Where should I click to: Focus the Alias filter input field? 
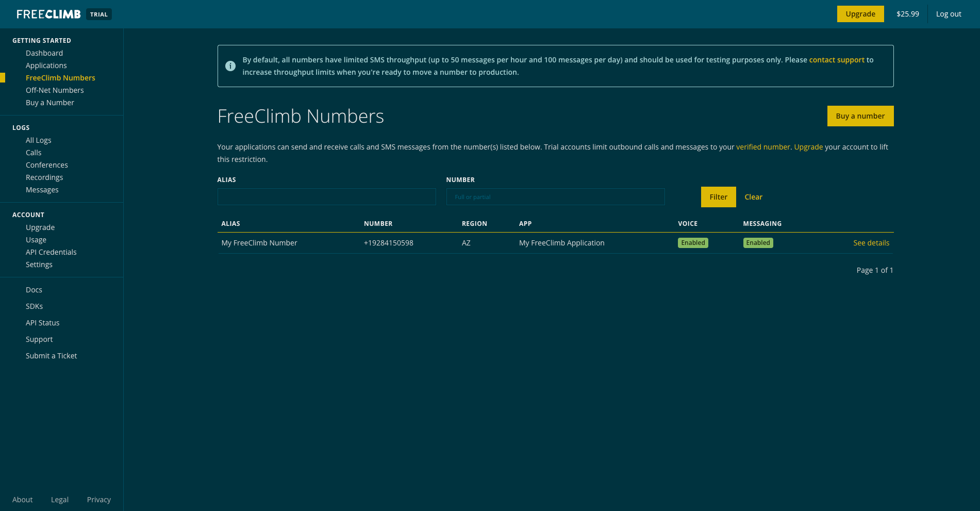327,197
